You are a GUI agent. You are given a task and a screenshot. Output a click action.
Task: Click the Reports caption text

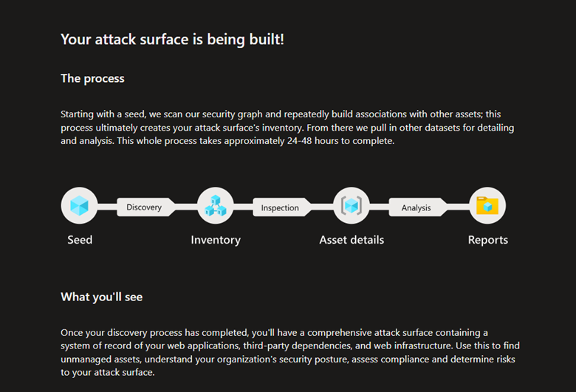click(488, 240)
